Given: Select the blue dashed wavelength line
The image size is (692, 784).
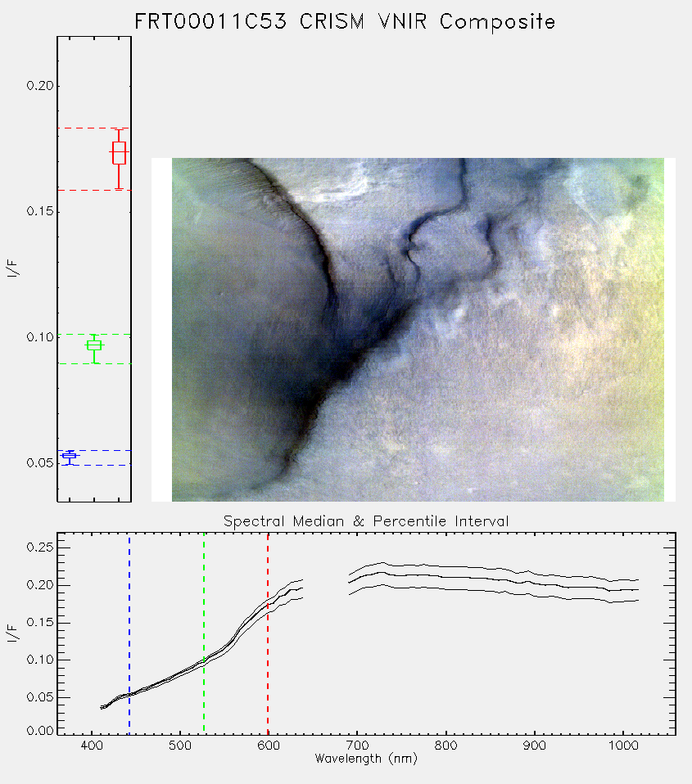Looking at the screenshot, I should click(x=129, y=633).
